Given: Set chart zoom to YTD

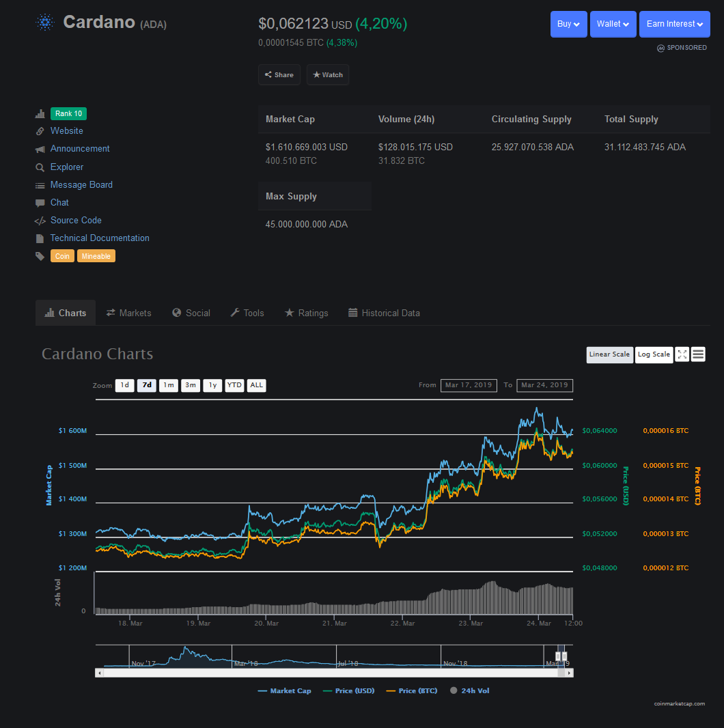Looking at the screenshot, I should (234, 385).
